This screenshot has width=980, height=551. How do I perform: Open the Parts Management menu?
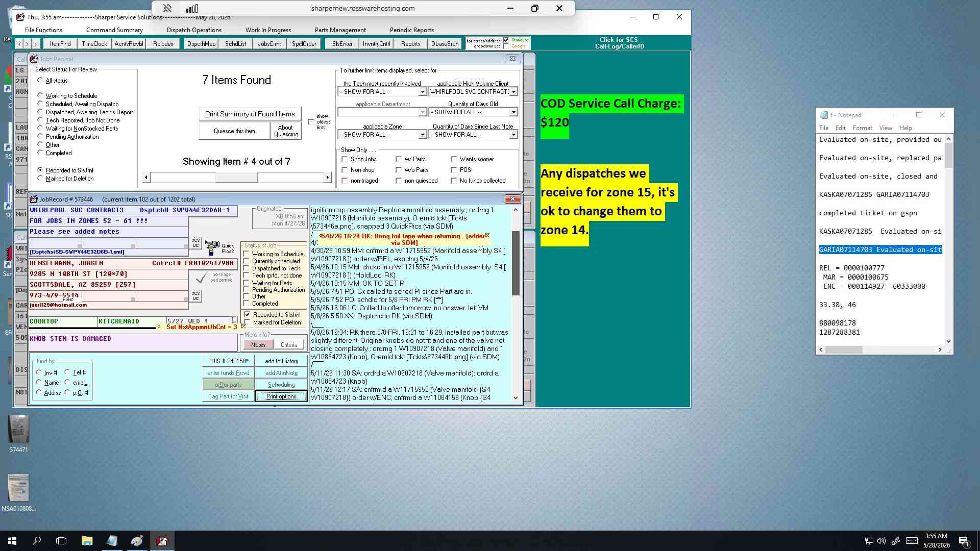[340, 30]
